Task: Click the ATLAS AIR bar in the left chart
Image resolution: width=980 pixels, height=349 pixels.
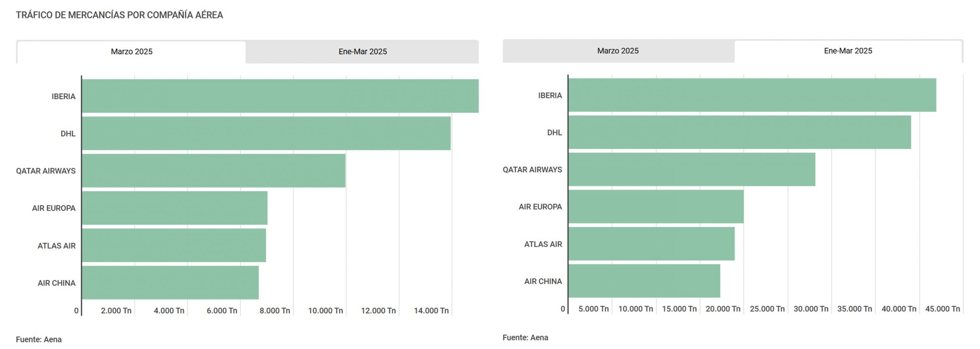Action: [174, 245]
